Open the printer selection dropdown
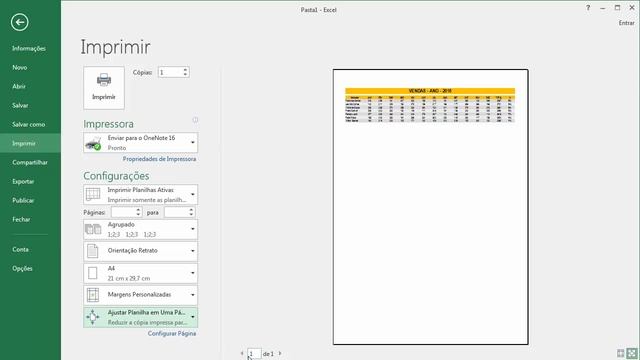Viewport: 640px width, 360px height. (140, 142)
